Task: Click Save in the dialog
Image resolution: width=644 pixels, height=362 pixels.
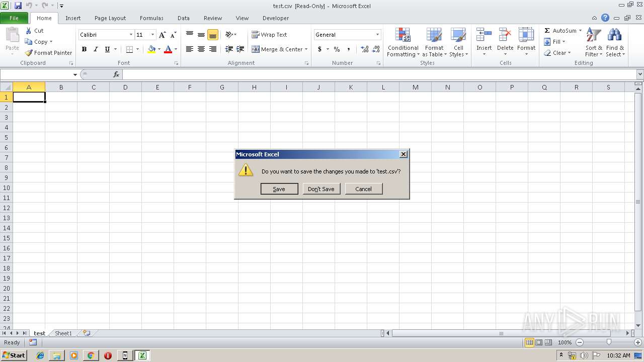Action: click(279, 189)
